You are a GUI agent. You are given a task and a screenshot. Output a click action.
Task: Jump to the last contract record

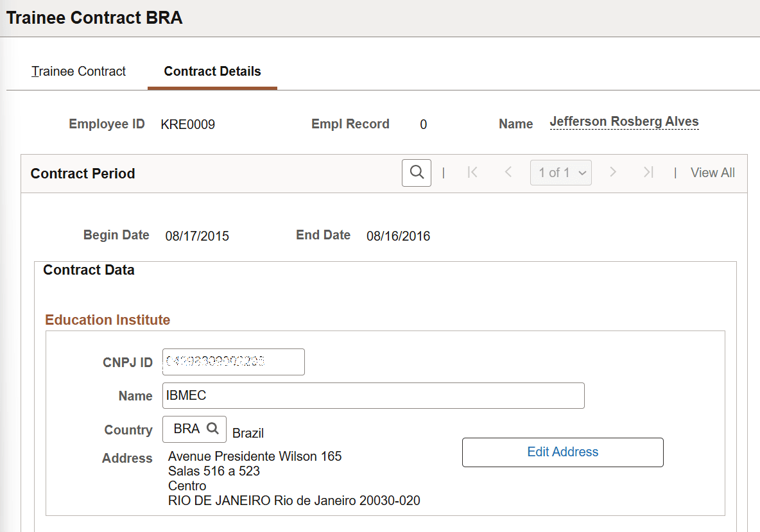click(x=648, y=172)
